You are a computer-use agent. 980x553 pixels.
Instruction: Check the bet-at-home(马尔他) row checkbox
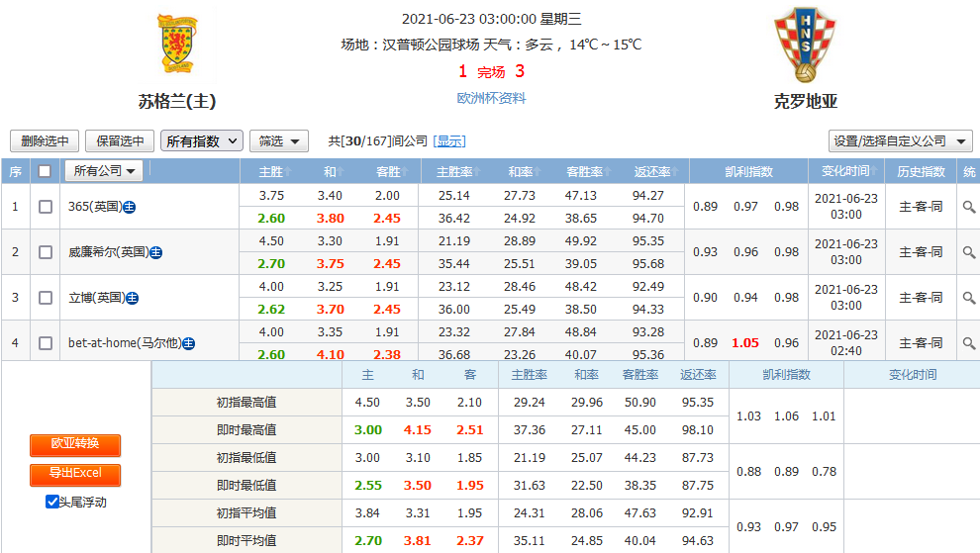(x=45, y=343)
